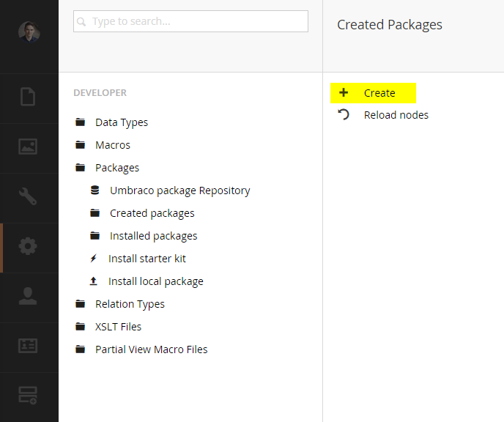The image size is (504, 422).
Task: Expand the Macros folder
Action: pos(113,145)
